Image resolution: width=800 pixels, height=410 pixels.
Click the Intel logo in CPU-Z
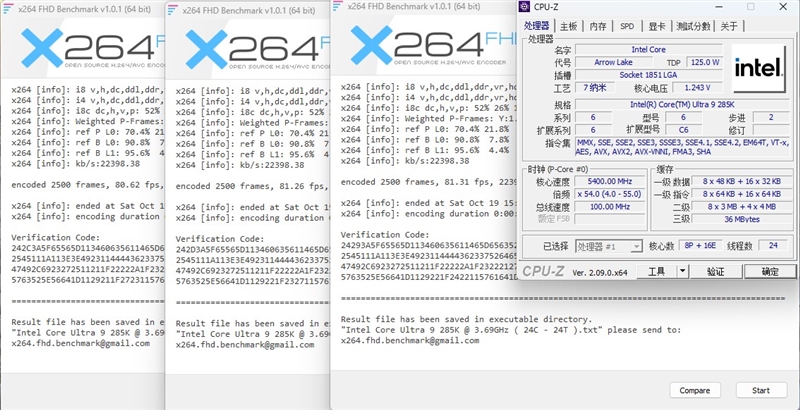click(759, 68)
